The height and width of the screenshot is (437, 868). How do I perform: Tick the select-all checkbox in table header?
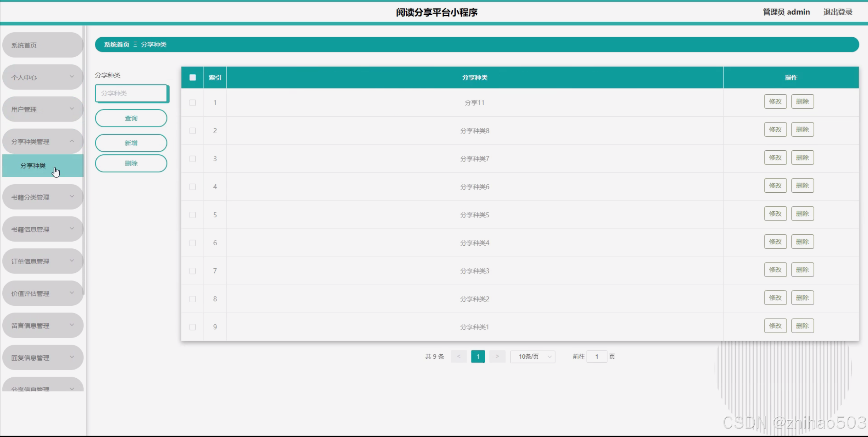pos(192,77)
